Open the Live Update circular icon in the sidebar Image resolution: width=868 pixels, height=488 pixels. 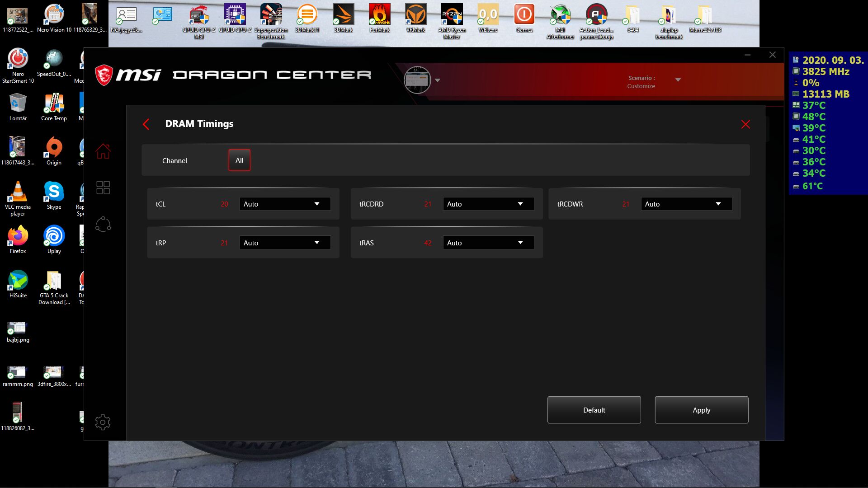pyautogui.click(x=103, y=224)
